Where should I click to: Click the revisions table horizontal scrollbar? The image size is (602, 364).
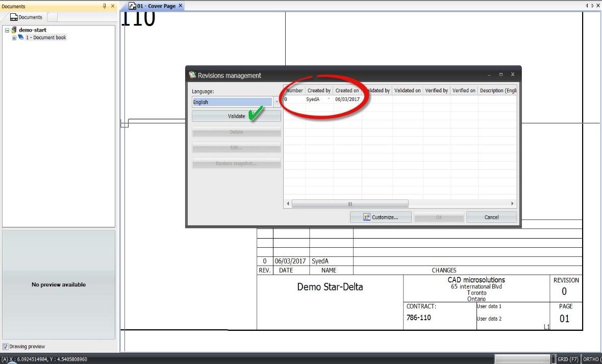(x=350, y=204)
